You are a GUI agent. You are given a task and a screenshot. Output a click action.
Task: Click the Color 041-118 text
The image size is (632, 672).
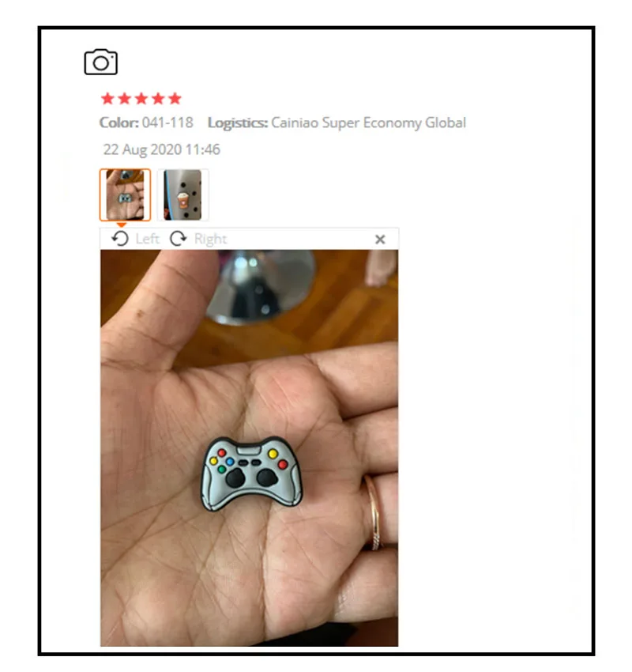point(146,123)
